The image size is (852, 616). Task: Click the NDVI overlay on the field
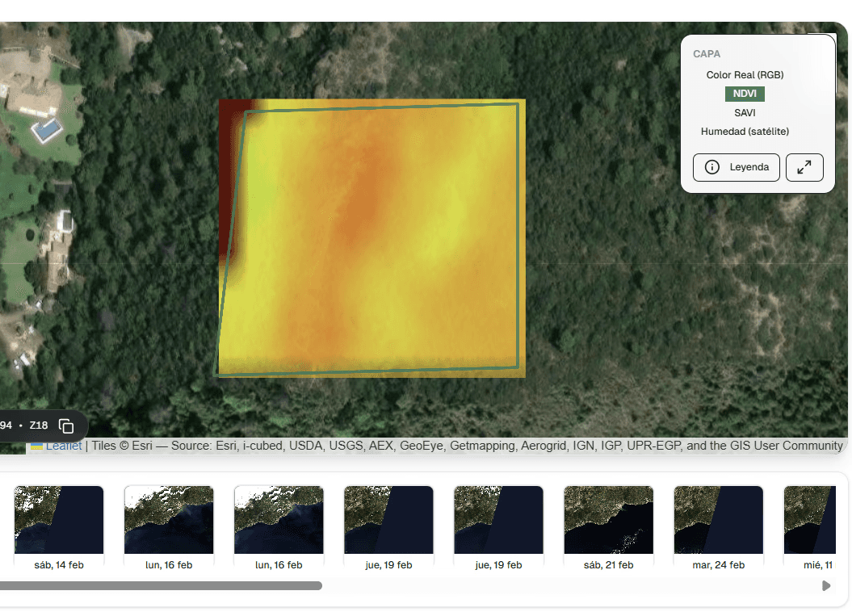(371, 238)
